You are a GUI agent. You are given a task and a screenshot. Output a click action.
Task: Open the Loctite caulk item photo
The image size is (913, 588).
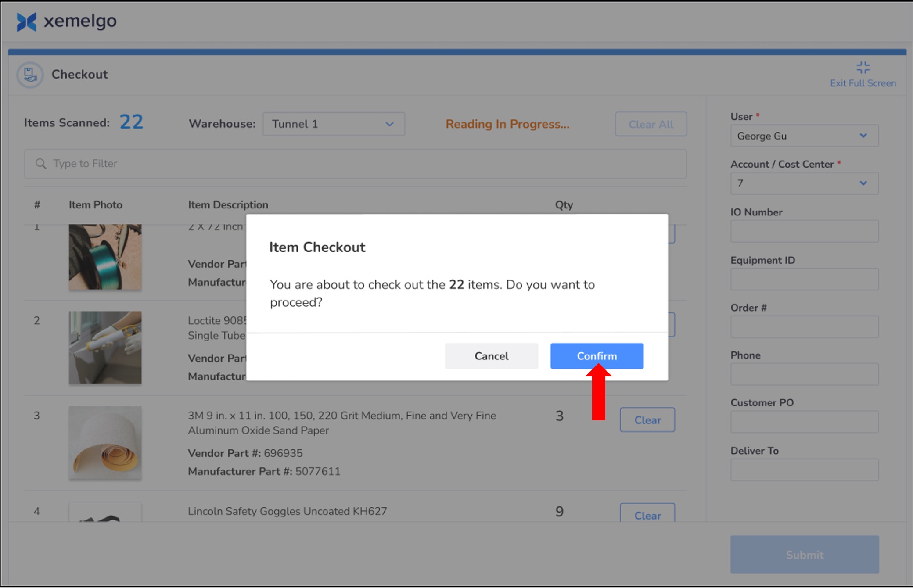pyautogui.click(x=105, y=348)
